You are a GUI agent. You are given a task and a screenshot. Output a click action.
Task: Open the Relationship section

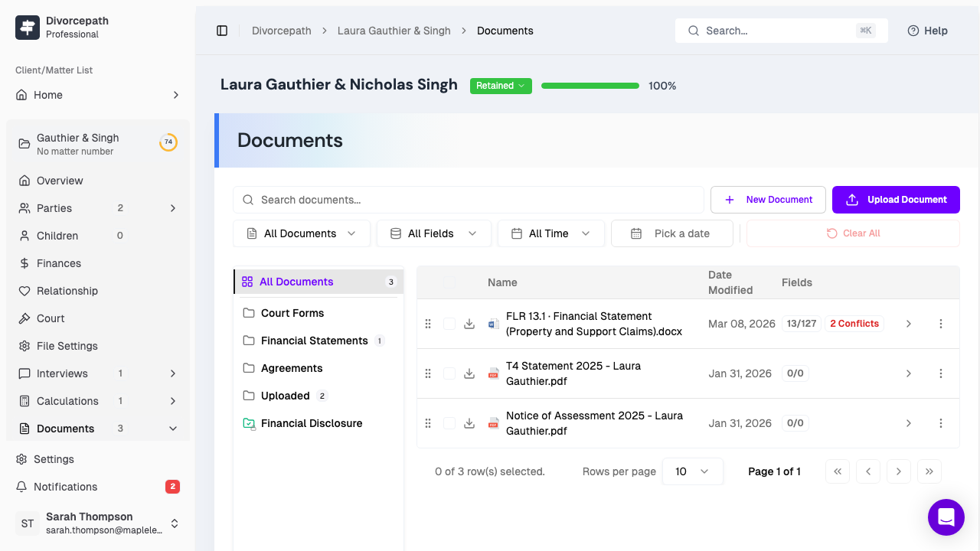coord(98,291)
